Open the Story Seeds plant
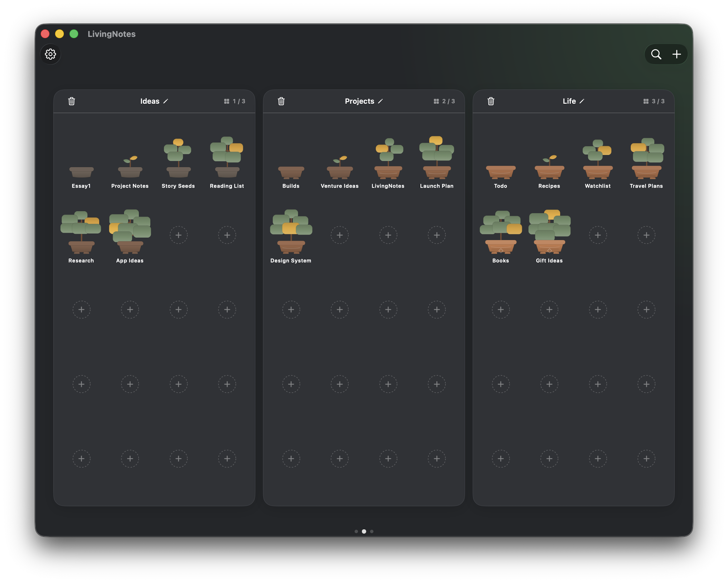 tap(178, 158)
